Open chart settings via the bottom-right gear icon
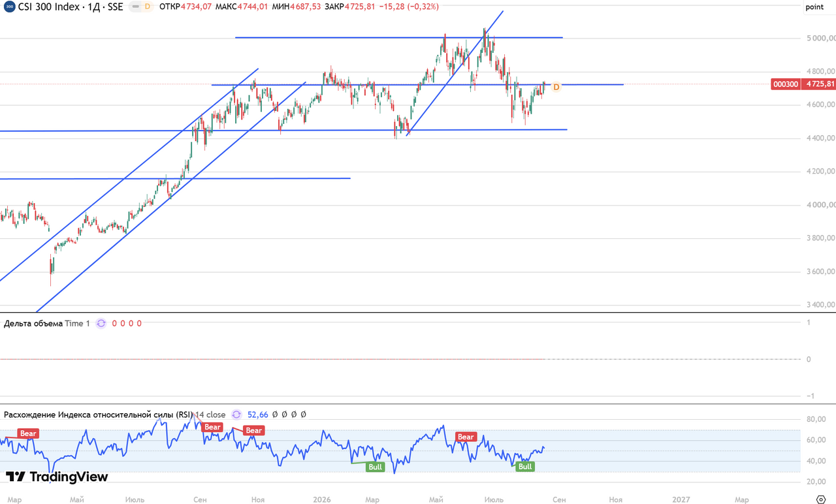 click(x=820, y=500)
